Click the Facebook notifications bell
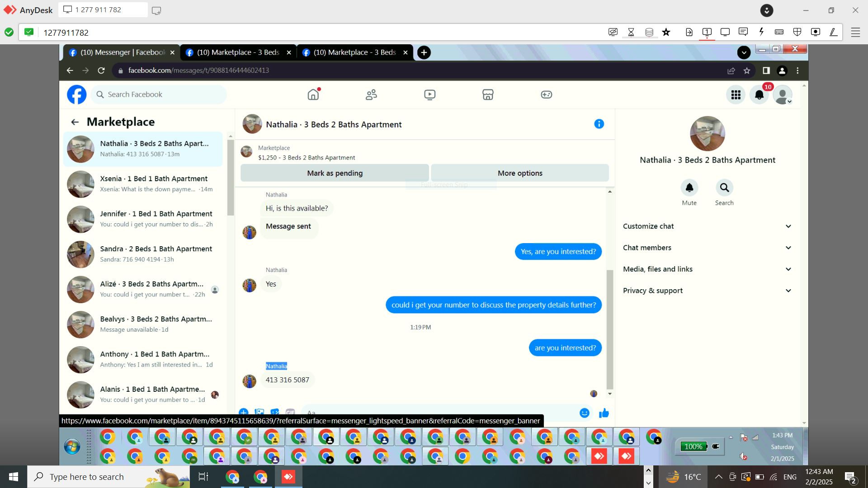This screenshot has width=868, height=488. (759, 95)
